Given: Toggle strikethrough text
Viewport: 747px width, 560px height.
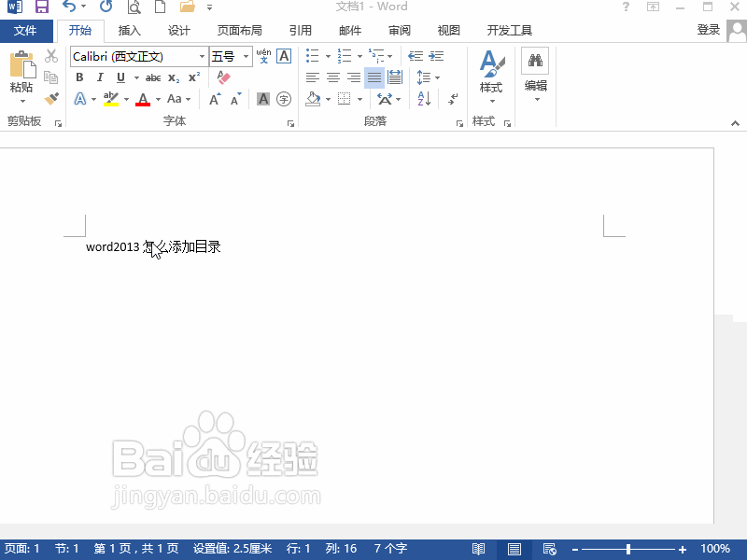Looking at the screenshot, I should click(x=153, y=77).
